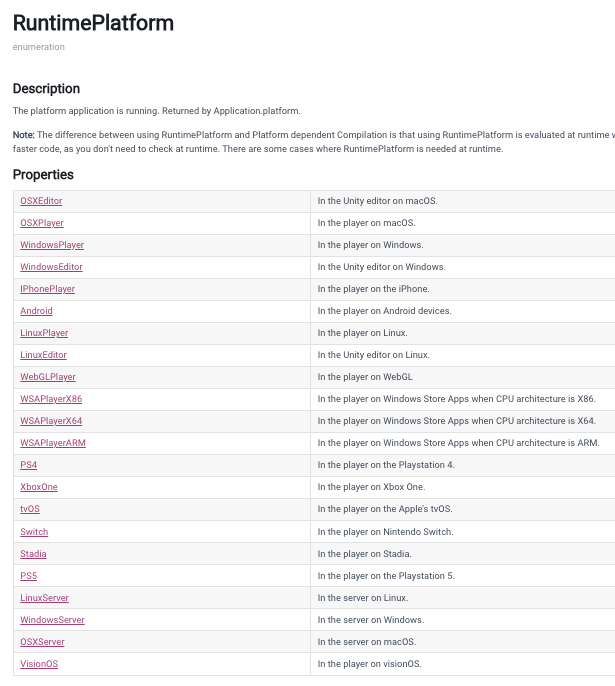
Task: Click the Description heading
Action: point(46,89)
